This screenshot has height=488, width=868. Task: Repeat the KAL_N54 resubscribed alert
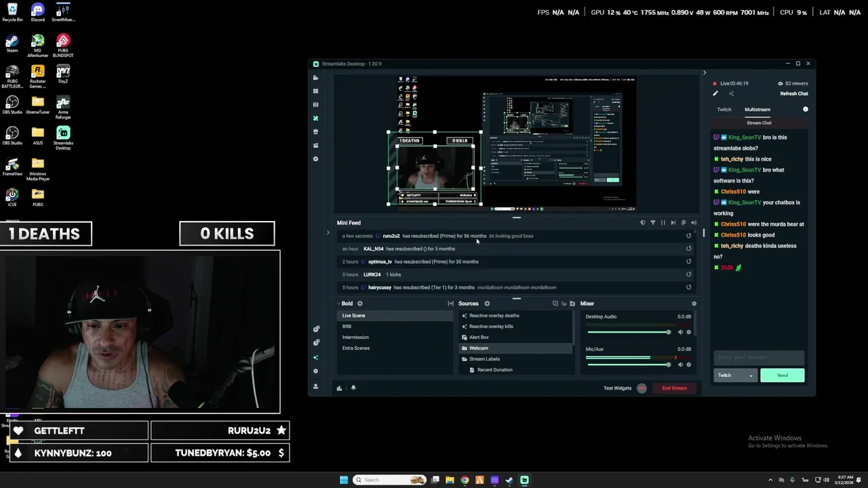click(x=688, y=249)
